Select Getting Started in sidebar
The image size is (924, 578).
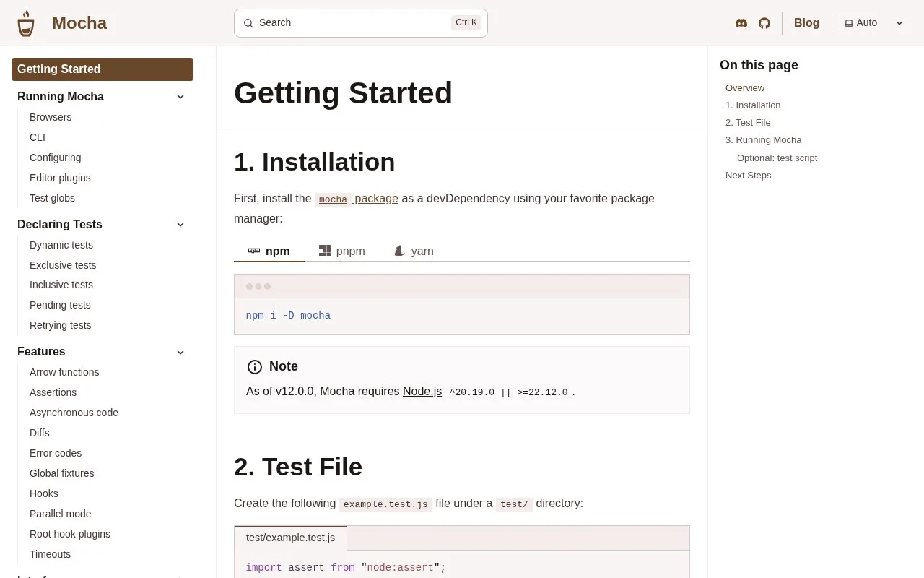[103, 69]
